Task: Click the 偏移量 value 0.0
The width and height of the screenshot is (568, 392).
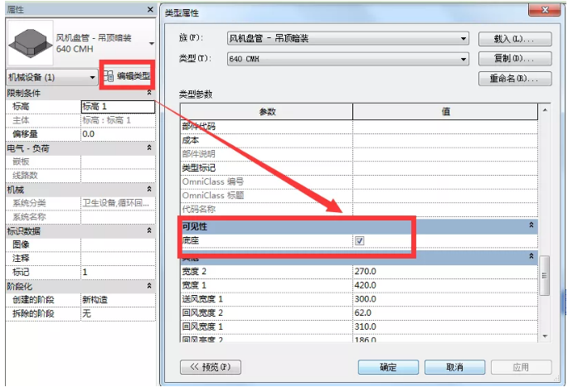Action: (118, 134)
